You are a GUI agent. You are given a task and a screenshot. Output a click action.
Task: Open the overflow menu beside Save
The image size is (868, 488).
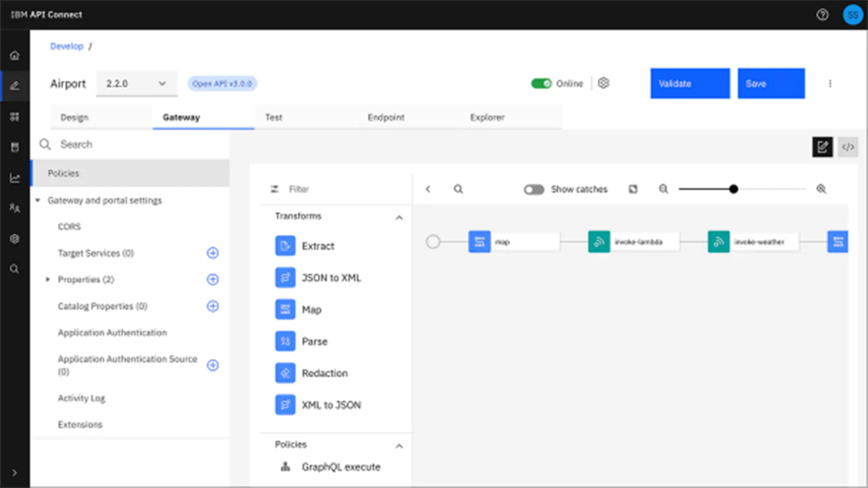pos(830,83)
